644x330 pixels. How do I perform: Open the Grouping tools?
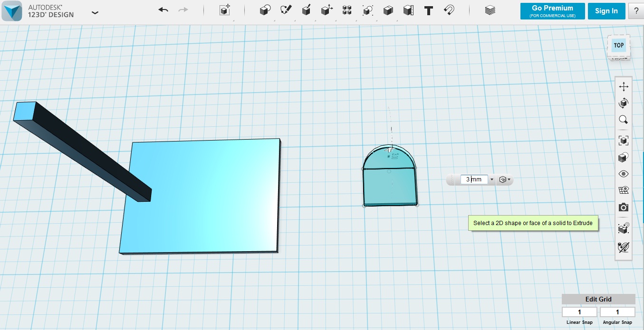click(367, 10)
